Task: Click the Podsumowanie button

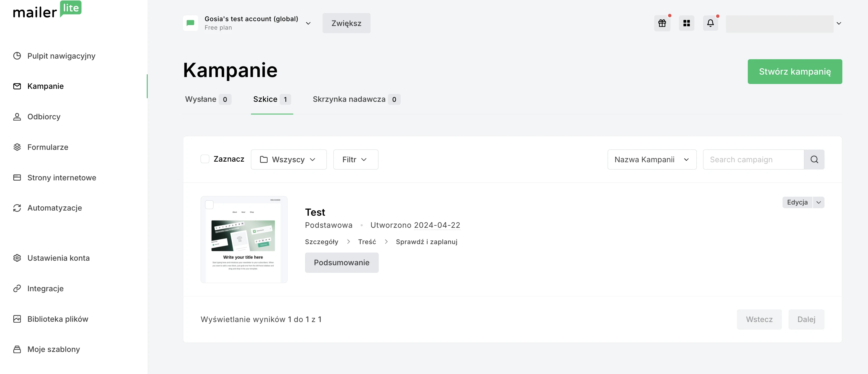Action: tap(341, 263)
